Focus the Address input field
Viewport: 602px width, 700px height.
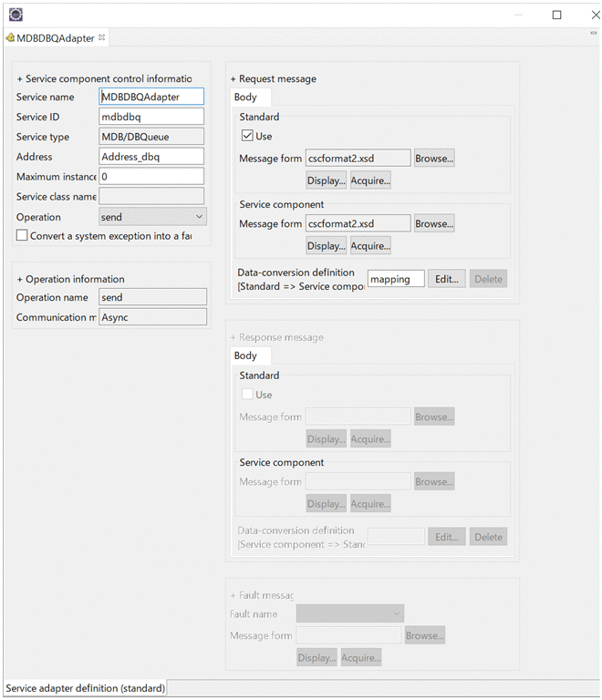(x=151, y=157)
